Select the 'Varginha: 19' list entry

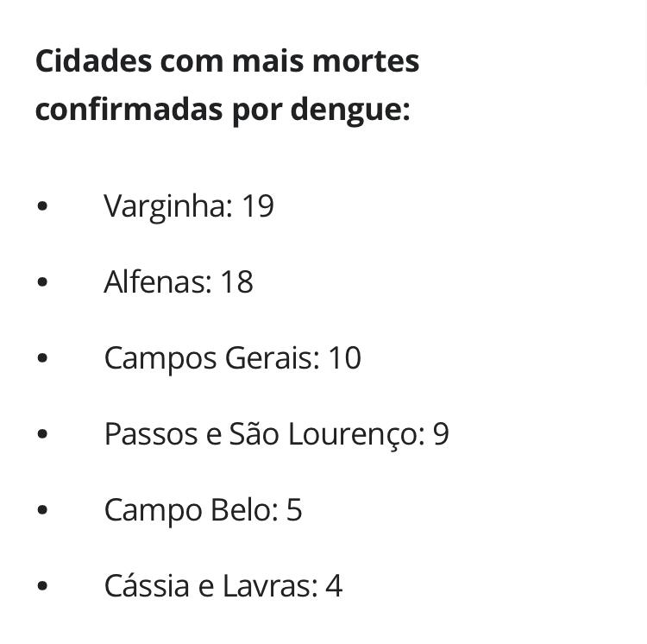coord(189,206)
